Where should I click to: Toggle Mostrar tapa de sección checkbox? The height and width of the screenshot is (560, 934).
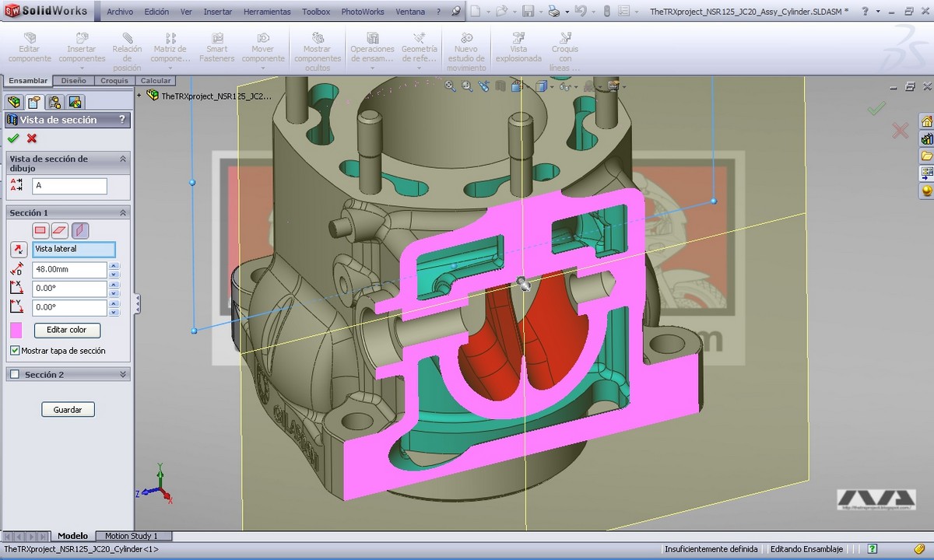(x=15, y=351)
